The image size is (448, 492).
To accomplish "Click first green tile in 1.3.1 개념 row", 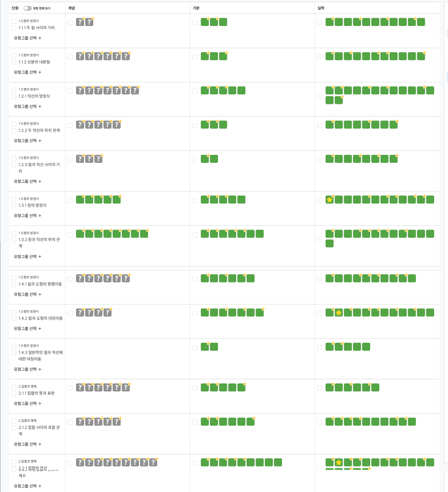I will (80, 200).
